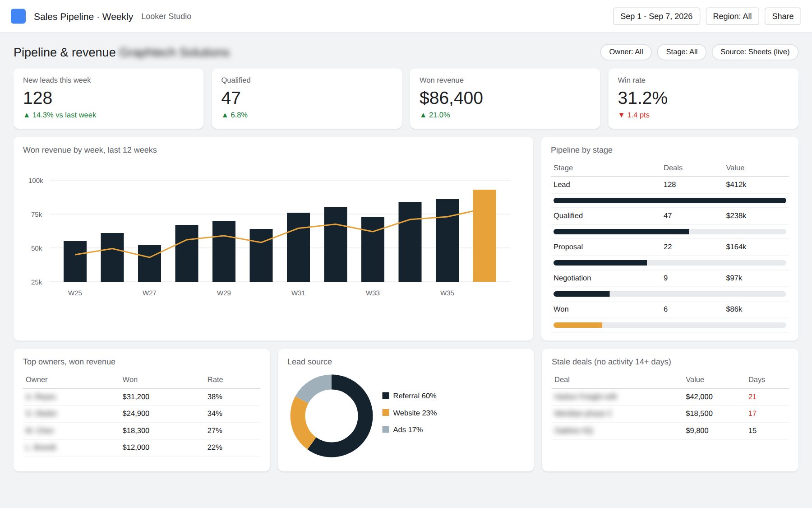
Task: Click the Referral 60% dark legend swatch
Action: click(386, 396)
